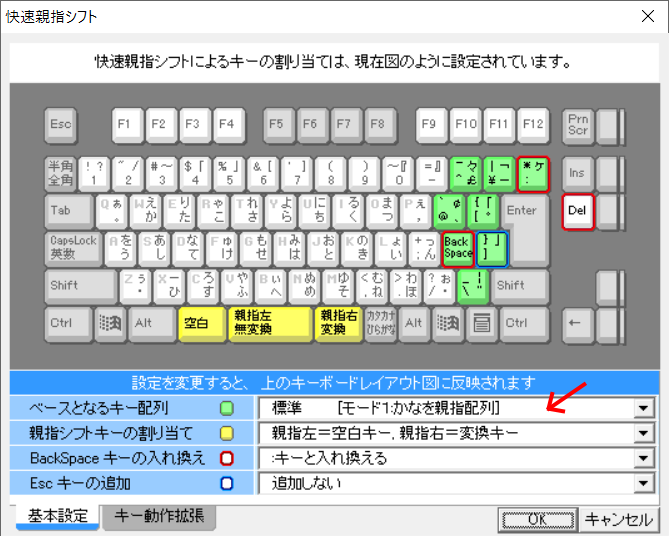Screen dimensions: 669x536
Task: Open the BackSpace キーの入れ換え dropdown
Action: 640,459
